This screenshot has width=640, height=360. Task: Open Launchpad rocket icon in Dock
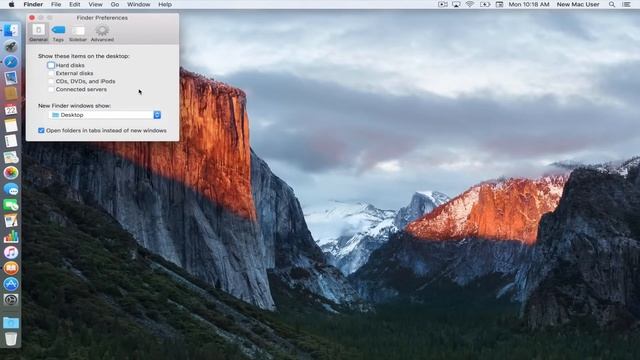coord(11,46)
